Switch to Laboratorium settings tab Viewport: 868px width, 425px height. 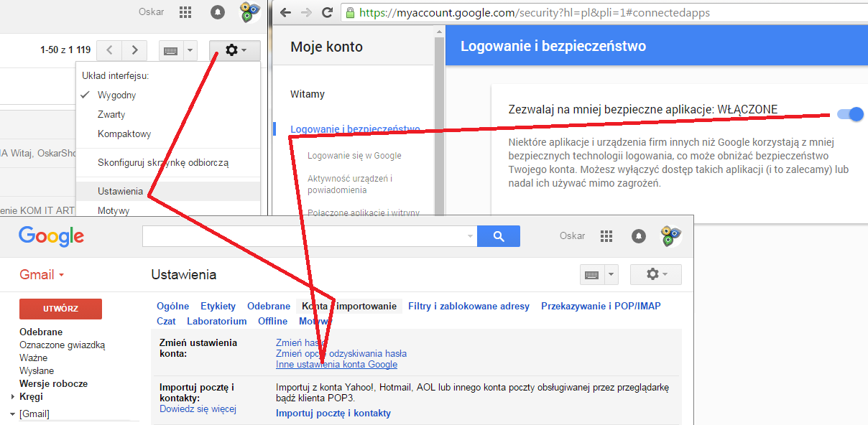tap(217, 321)
